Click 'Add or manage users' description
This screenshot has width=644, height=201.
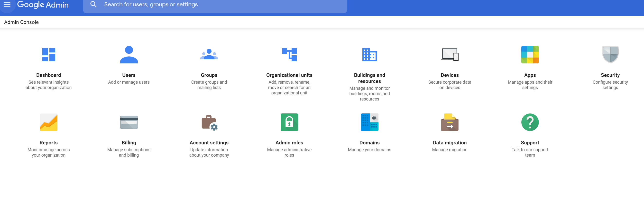(129, 82)
